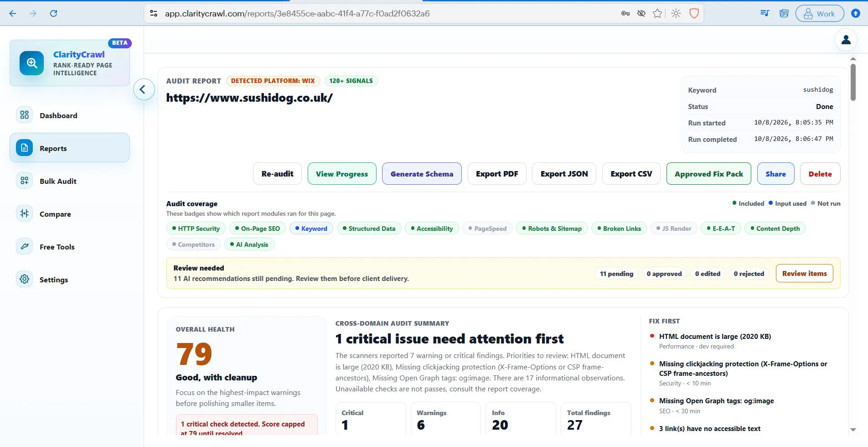The width and height of the screenshot is (868, 447).
Task: Click the Export CSV button
Action: (631, 174)
